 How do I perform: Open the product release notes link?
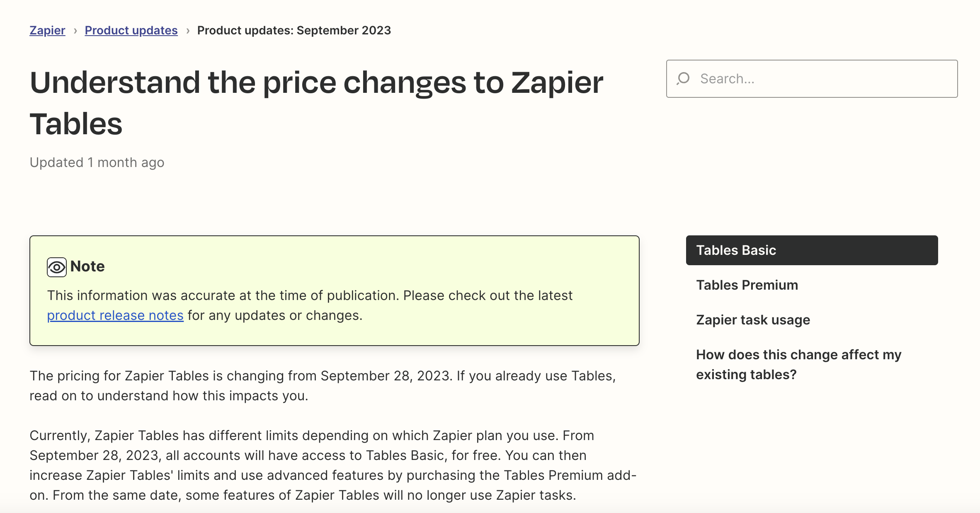click(x=115, y=315)
